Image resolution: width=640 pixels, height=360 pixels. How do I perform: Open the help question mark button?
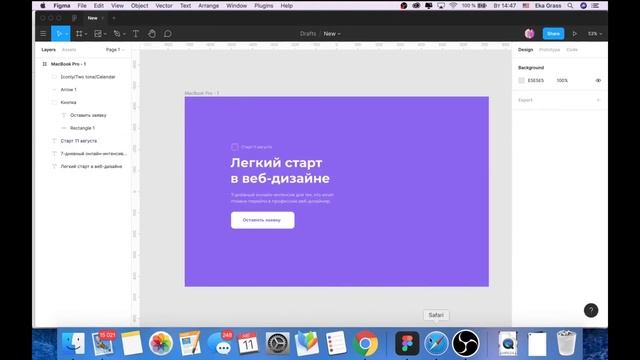click(591, 311)
